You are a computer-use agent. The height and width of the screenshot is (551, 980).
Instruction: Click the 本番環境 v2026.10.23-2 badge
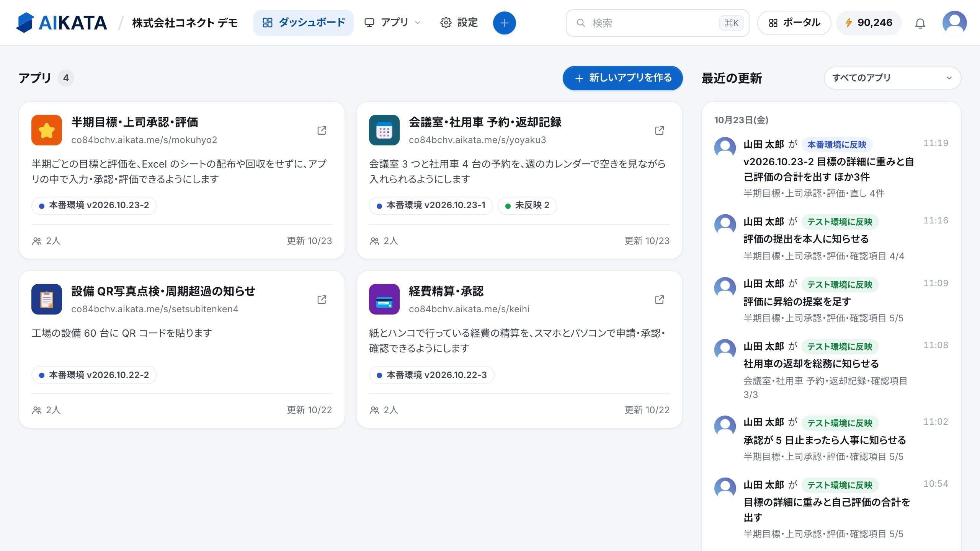[94, 205]
